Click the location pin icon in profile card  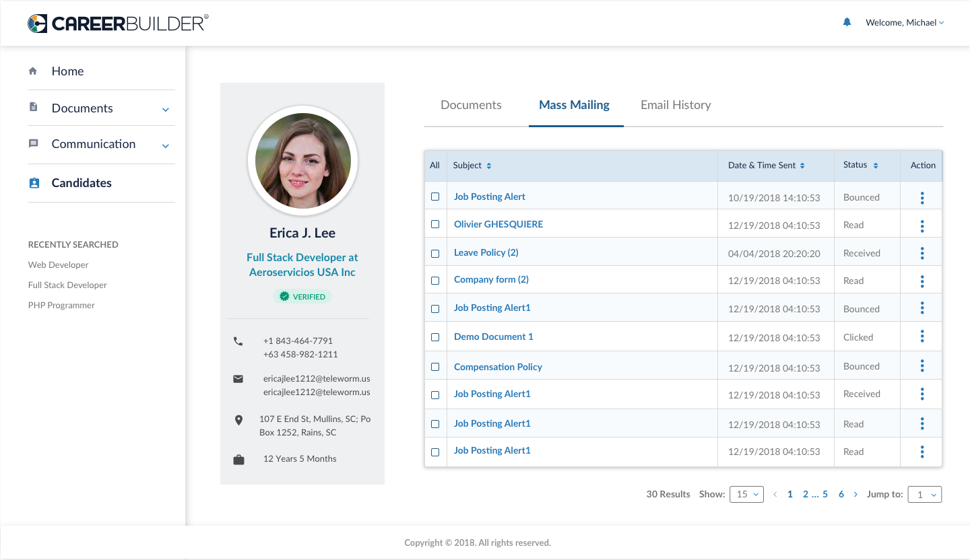coord(238,420)
